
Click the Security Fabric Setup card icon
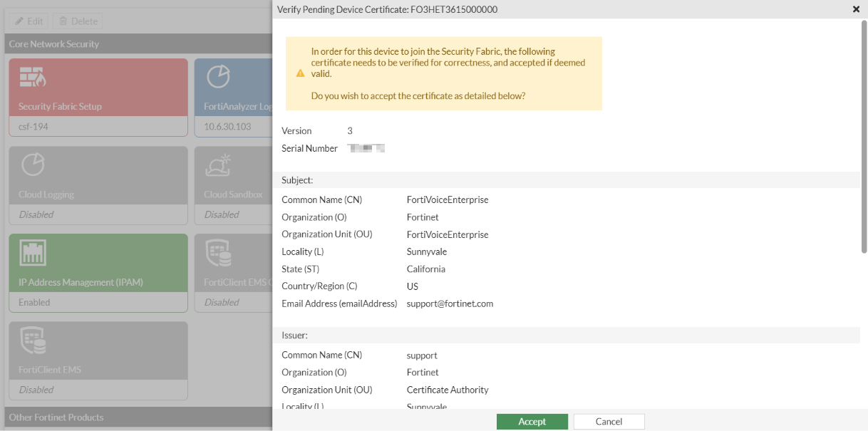point(33,77)
